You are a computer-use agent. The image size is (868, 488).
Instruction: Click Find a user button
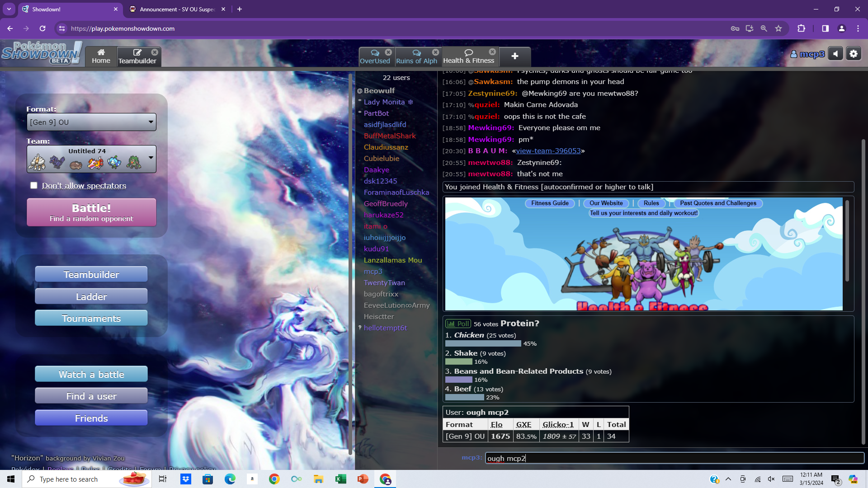click(91, 396)
